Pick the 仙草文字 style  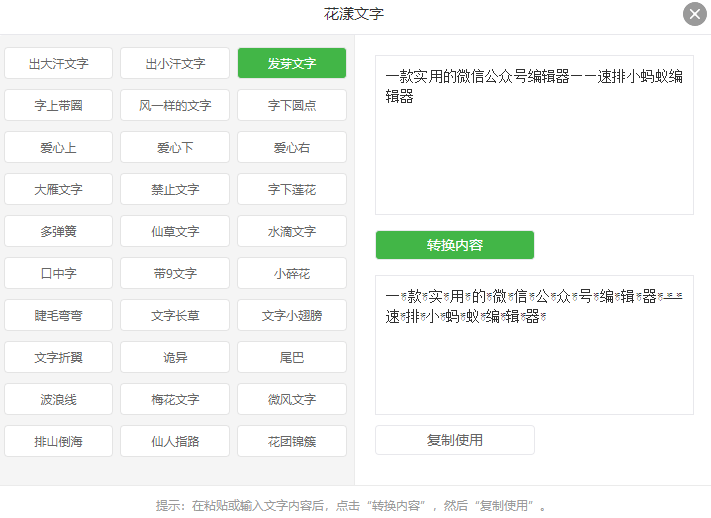coord(175,231)
